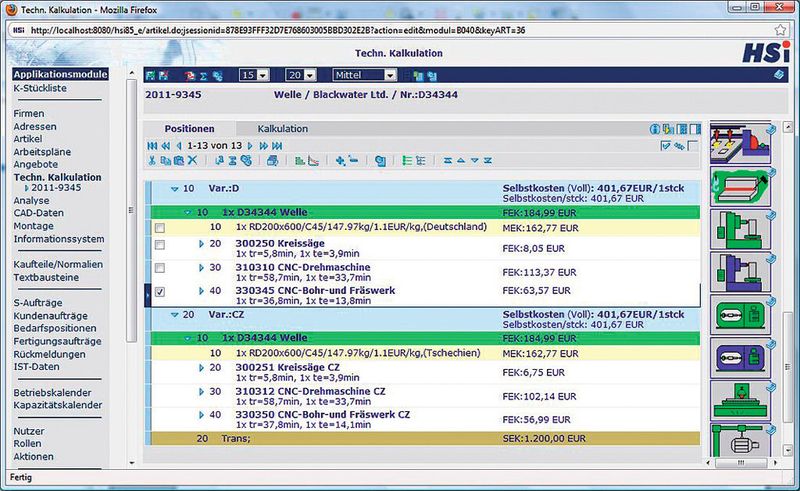The image size is (800, 491).
Task: Click the scissors cut icon in positions toolbar
Action: (x=152, y=160)
